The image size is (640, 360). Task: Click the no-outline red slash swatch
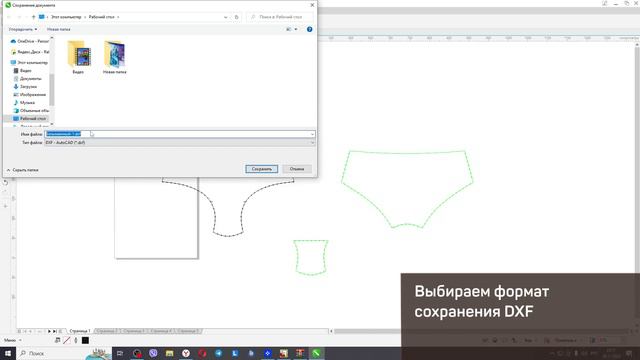click(x=67, y=340)
